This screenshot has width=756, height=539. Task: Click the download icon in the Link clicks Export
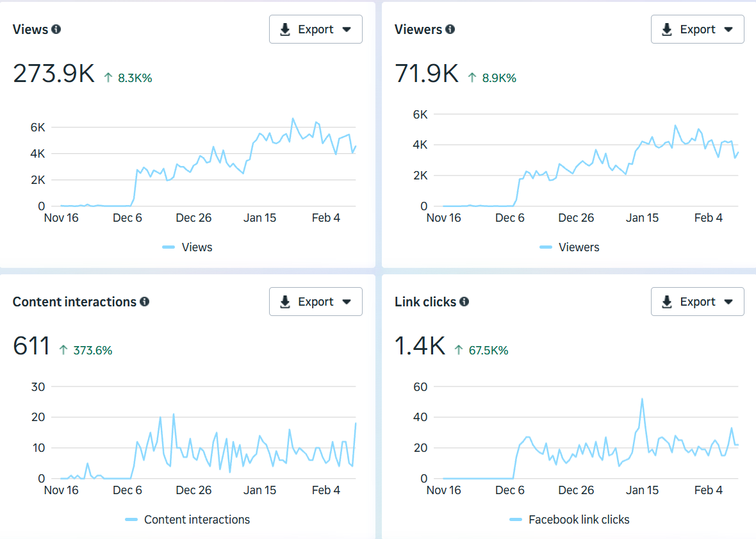click(x=666, y=301)
